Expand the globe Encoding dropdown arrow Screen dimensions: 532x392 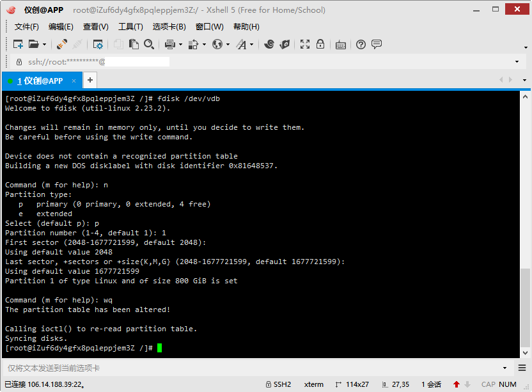click(228, 45)
